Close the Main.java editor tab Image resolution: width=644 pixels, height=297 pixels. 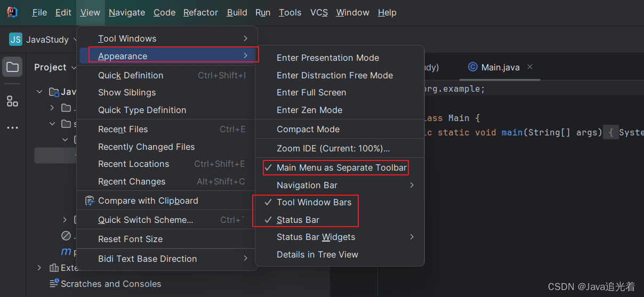coord(530,67)
